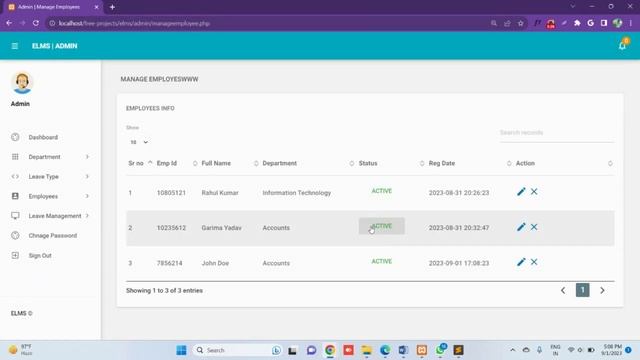
Task: Select Sign Out in the sidebar
Action: click(40, 256)
